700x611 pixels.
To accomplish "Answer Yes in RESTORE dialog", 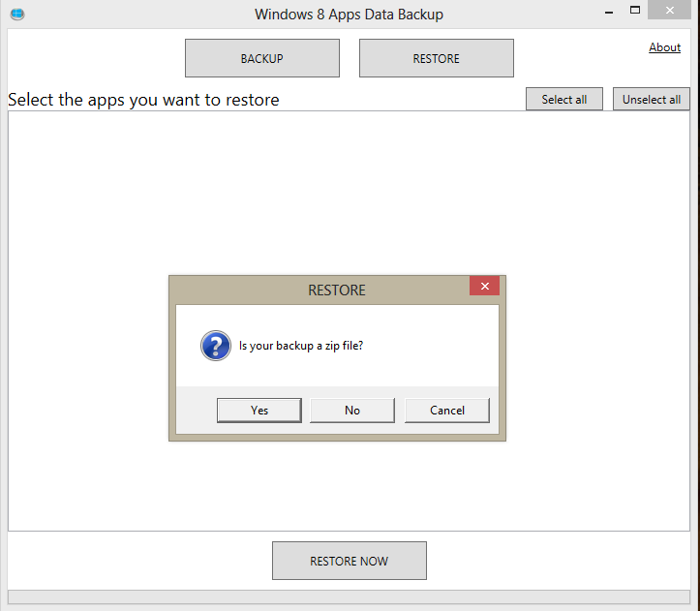I will (x=259, y=410).
